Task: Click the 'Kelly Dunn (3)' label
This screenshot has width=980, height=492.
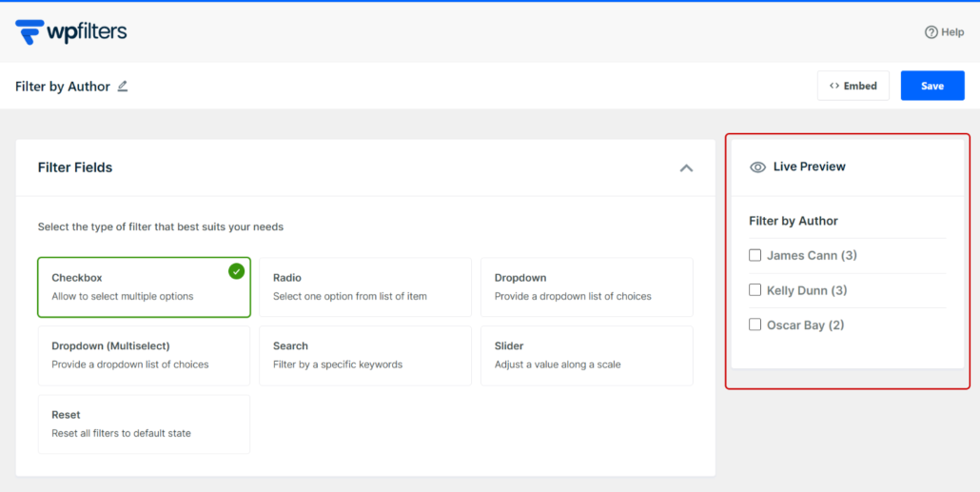Action: 806,290
